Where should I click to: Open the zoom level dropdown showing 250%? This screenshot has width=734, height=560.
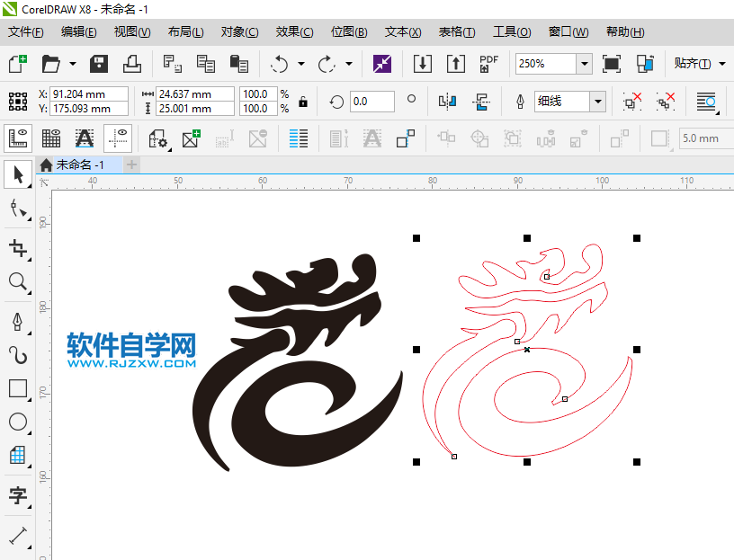[584, 64]
